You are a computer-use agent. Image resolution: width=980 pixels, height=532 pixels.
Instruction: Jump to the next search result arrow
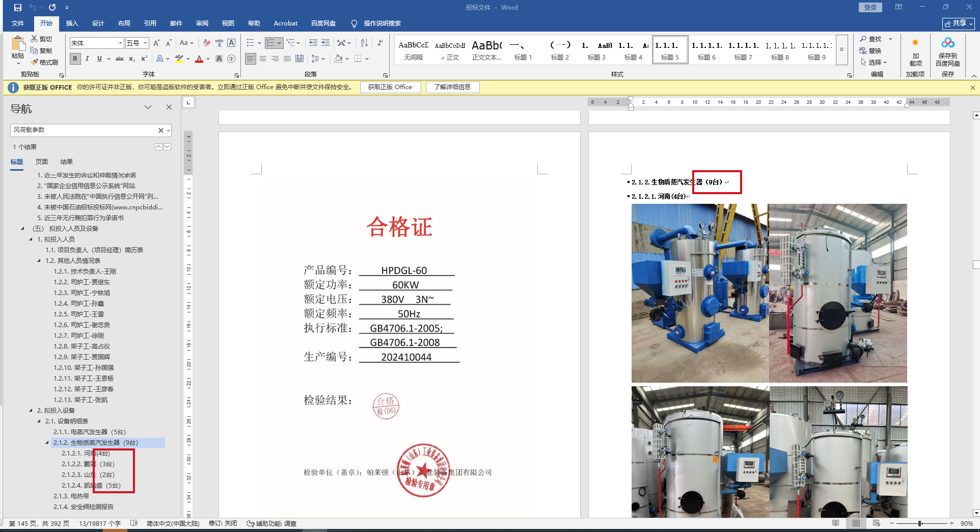(167, 147)
